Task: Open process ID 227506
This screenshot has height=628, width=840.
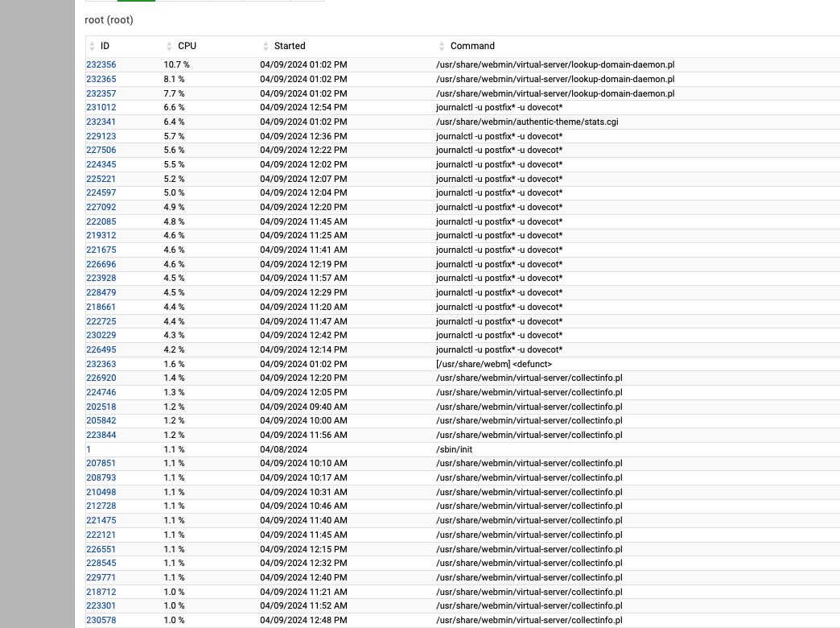Action: (x=101, y=151)
